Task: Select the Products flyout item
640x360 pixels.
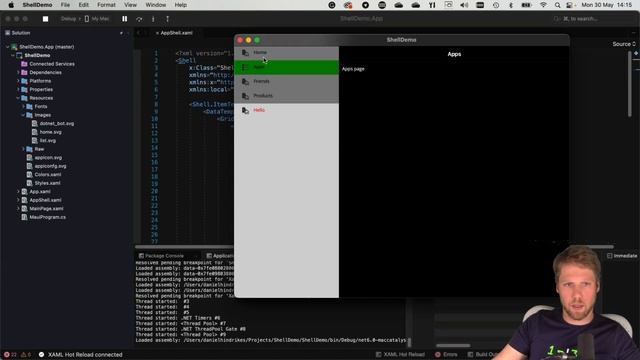Action: (287, 96)
